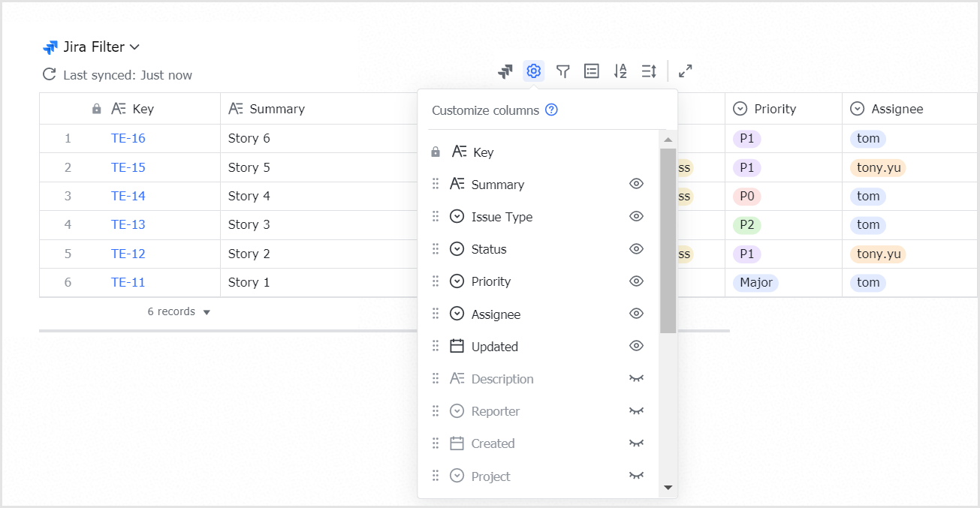Expand the table to fullscreen view
980x508 pixels.
click(x=685, y=71)
